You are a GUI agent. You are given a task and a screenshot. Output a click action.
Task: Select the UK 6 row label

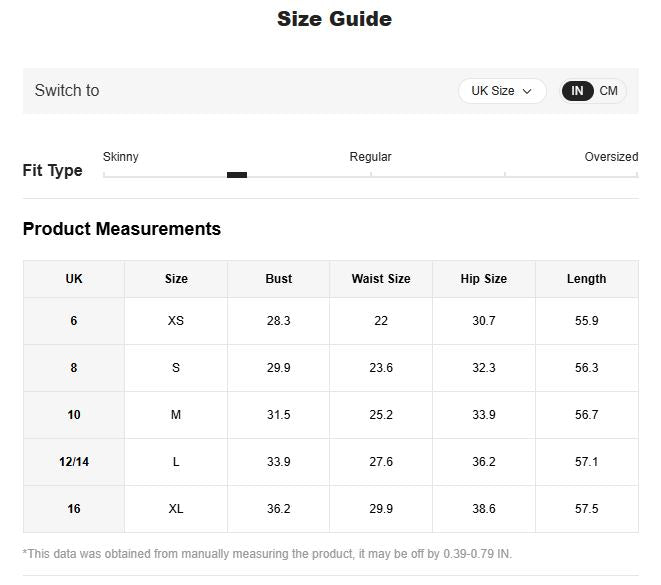(x=74, y=321)
